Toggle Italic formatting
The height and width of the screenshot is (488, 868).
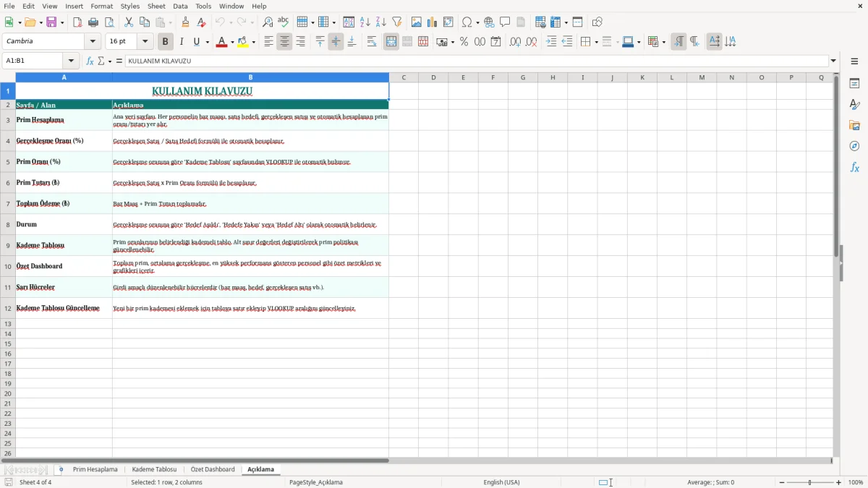(182, 42)
